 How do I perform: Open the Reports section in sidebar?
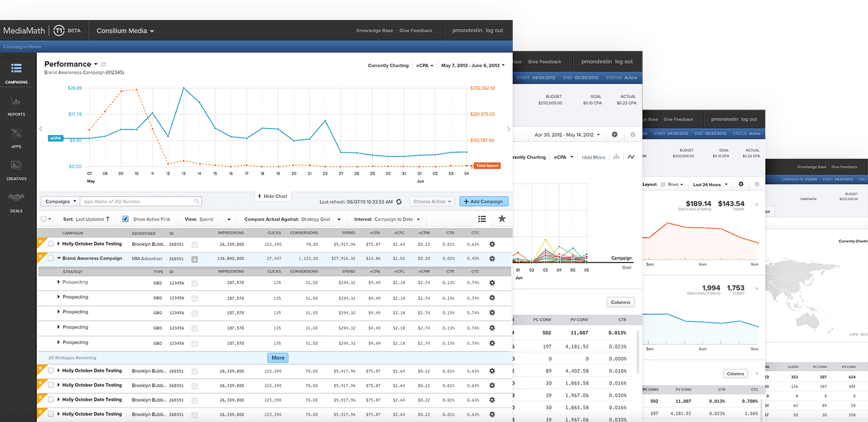[16, 105]
